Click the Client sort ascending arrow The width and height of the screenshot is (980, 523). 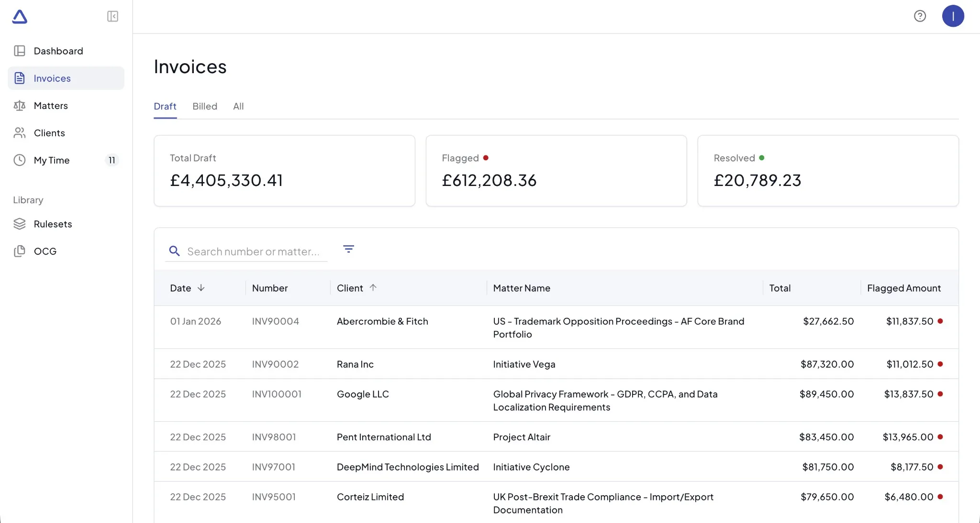[x=373, y=287]
